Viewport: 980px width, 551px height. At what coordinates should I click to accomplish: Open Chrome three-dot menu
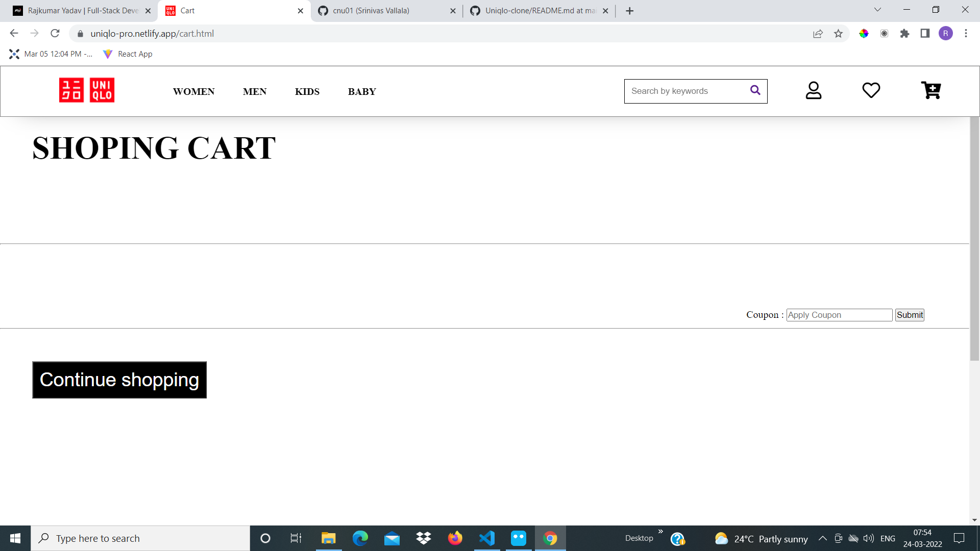click(966, 34)
